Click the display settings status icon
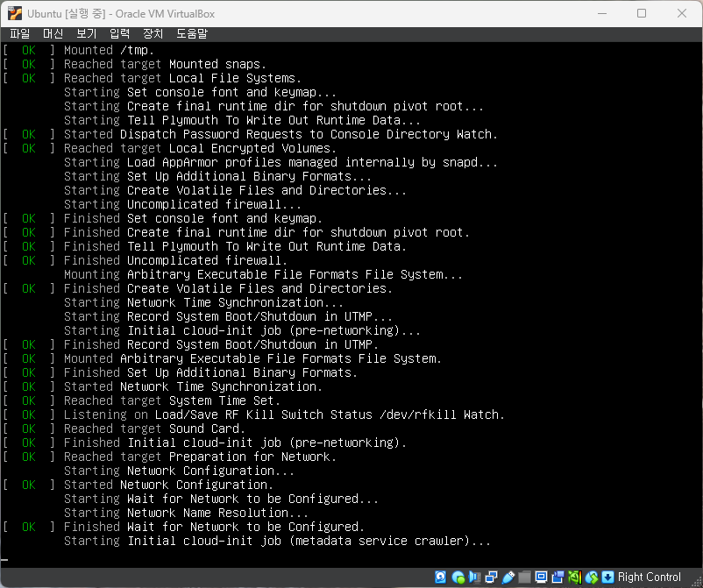Image resolution: width=703 pixels, height=588 pixels. tap(541, 577)
